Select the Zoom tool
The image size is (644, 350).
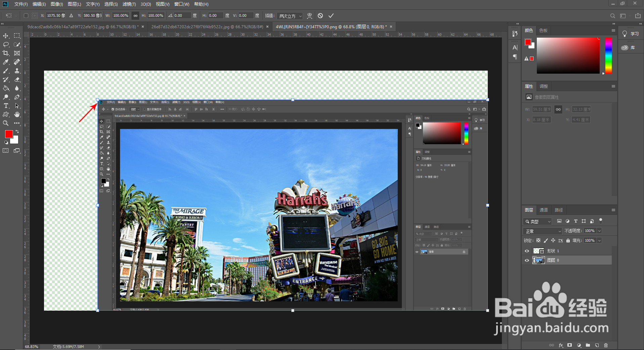[x=6, y=123]
